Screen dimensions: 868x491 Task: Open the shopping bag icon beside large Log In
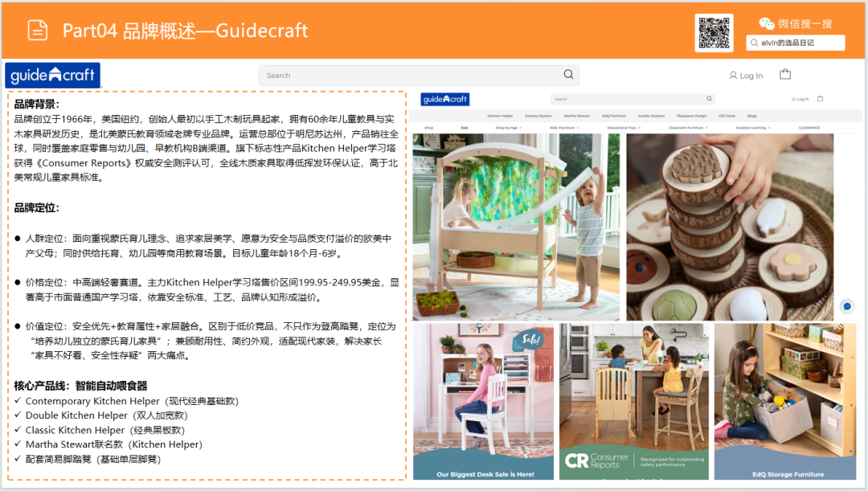click(x=785, y=74)
